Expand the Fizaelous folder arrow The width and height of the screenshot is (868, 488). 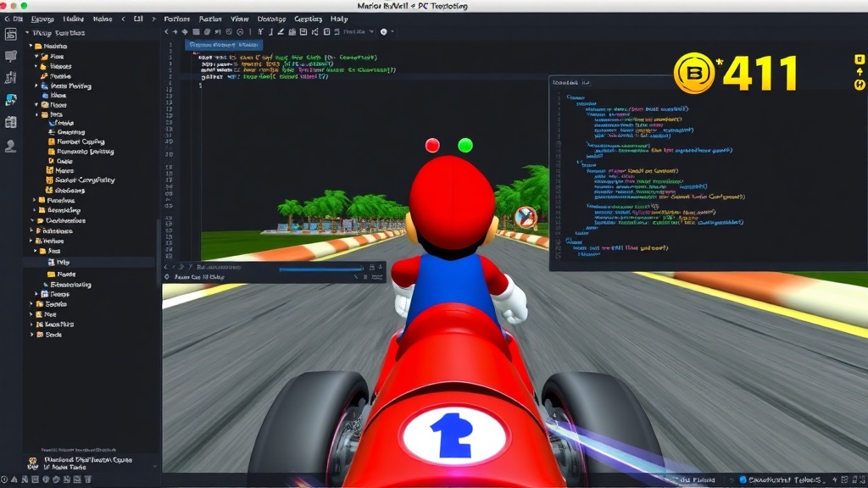34,200
